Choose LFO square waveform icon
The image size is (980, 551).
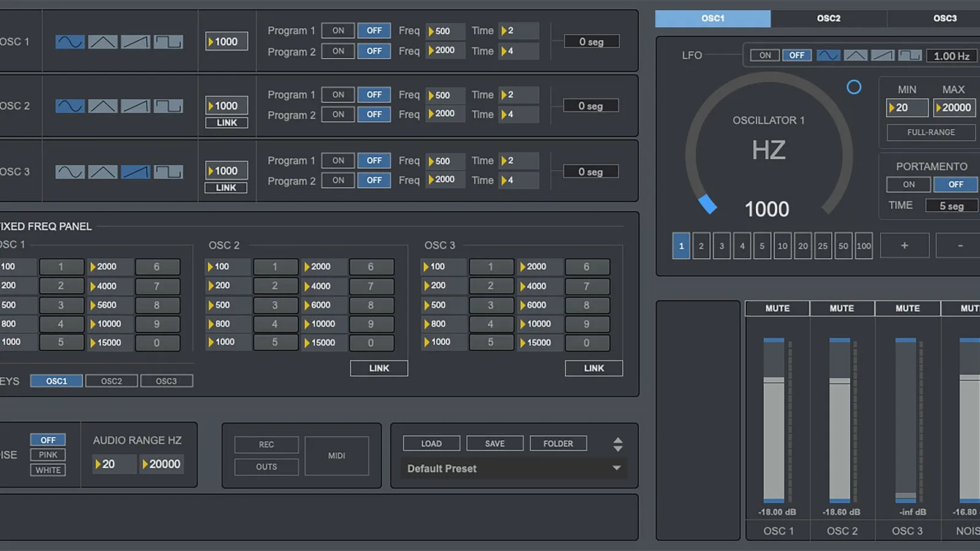click(x=910, y=55)
